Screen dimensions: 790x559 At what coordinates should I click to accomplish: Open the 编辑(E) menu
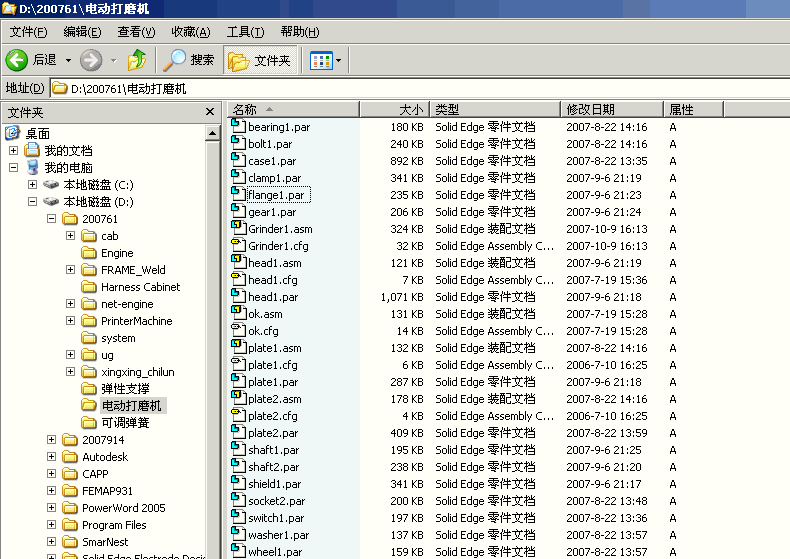[82, 32]
